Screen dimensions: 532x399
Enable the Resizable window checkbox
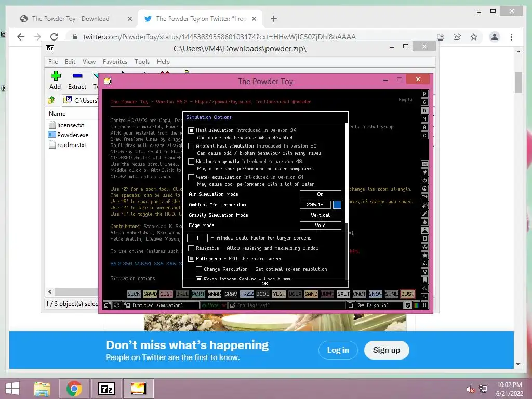191,248
